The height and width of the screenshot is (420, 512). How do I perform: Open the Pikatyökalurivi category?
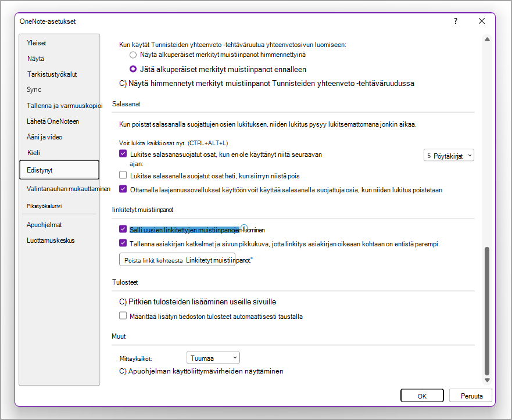pyautogui.click(x=44, y=206)
